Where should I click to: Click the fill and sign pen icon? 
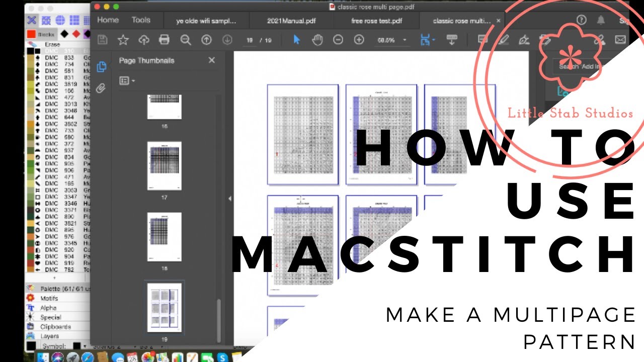point(524,40)
